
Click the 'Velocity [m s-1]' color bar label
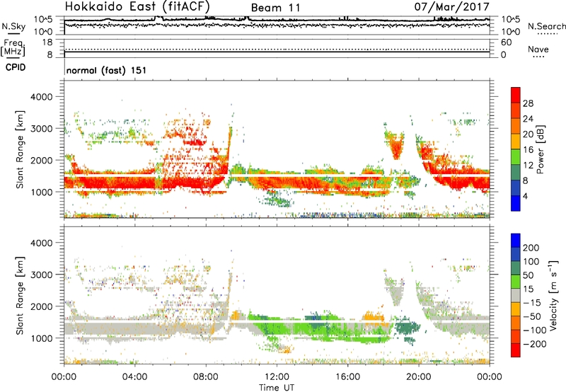pos(553,295)
